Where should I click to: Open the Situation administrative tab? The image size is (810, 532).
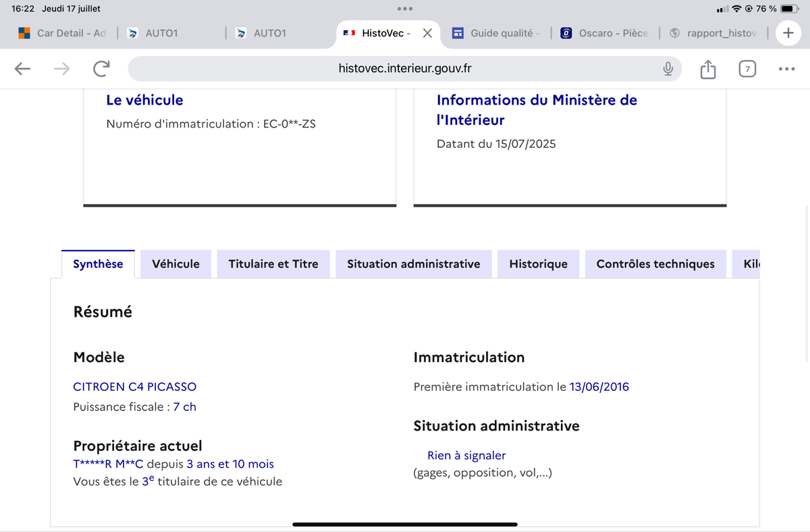click(x=414, y=264)
